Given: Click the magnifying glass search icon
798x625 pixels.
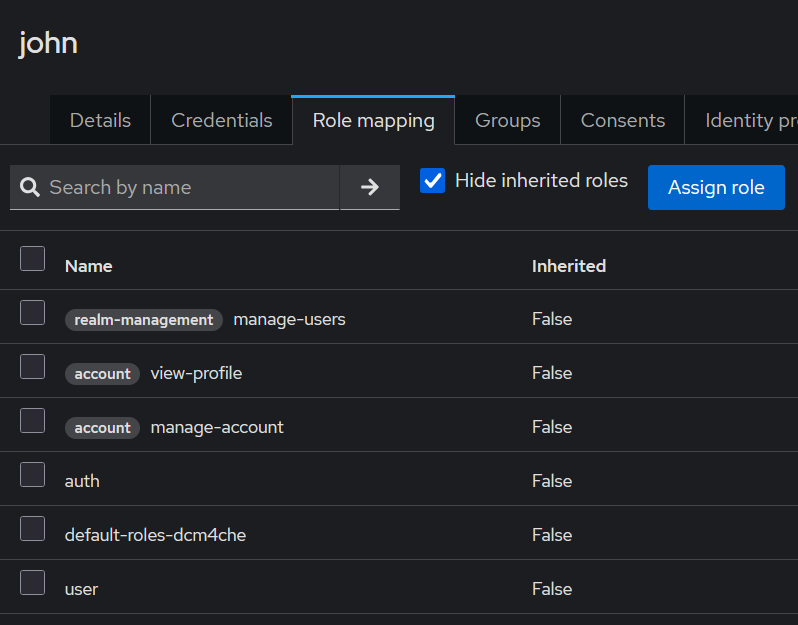Looking at the screenshot, I should tap(30, 187).
